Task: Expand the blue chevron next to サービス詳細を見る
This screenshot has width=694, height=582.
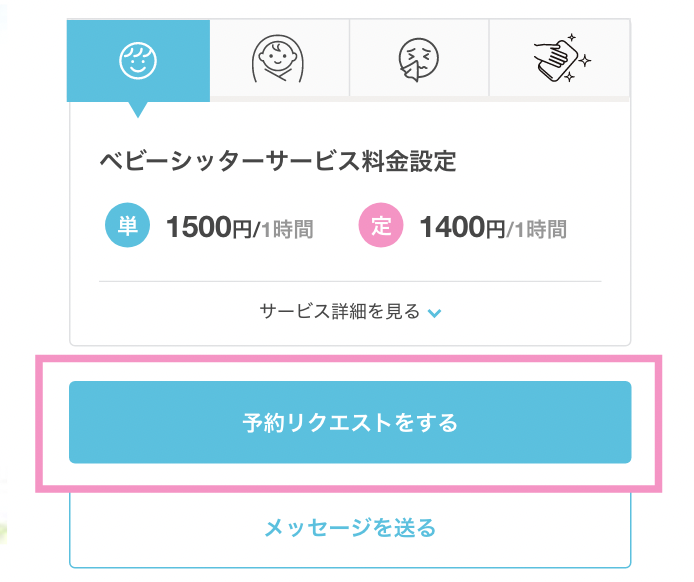Action: [434, 313]
